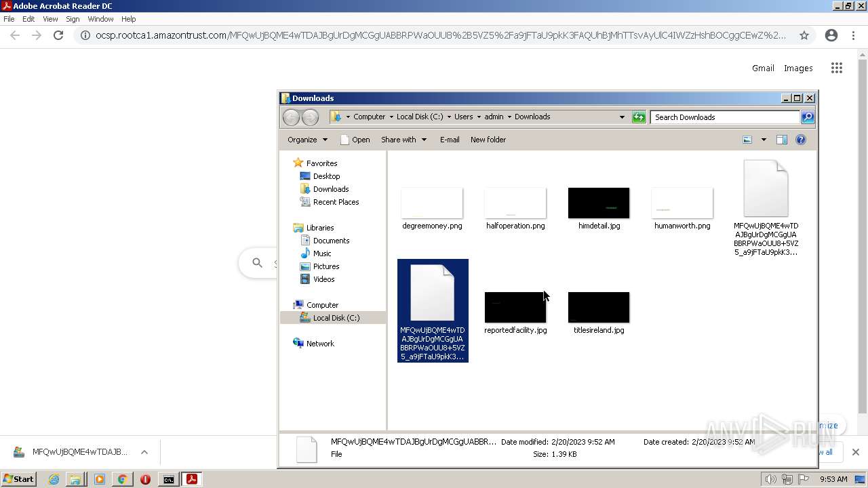Change your view icon in Explorer
Image resolution: width=868 pixels, height=488 pixels.
(x=747, y=140)
